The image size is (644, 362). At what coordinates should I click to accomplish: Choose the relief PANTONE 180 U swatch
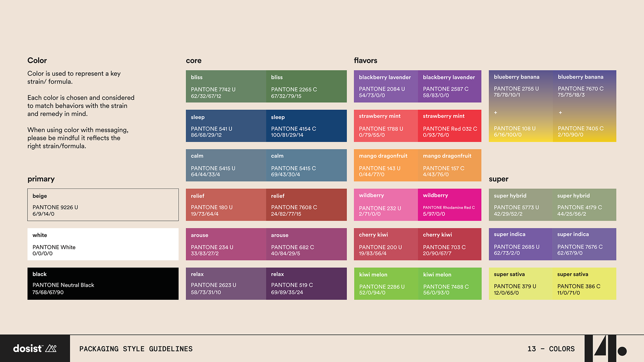pyautogui.click(x=226, y=205)
